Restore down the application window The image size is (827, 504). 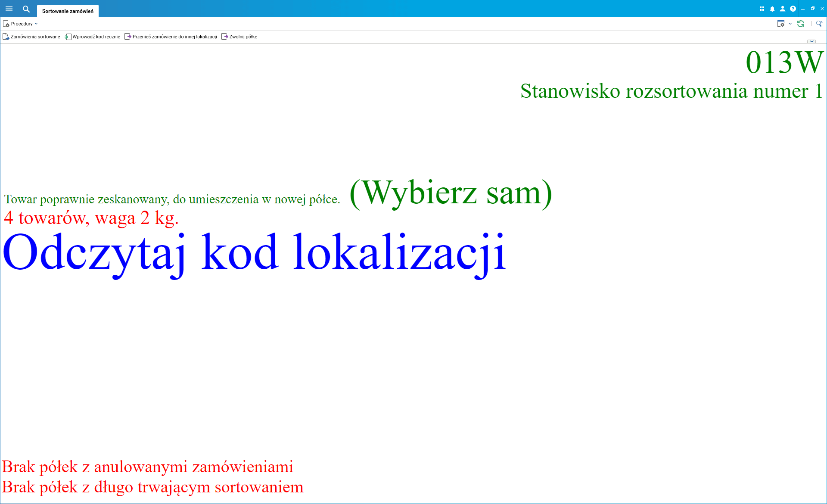click(x=813, y=9)
